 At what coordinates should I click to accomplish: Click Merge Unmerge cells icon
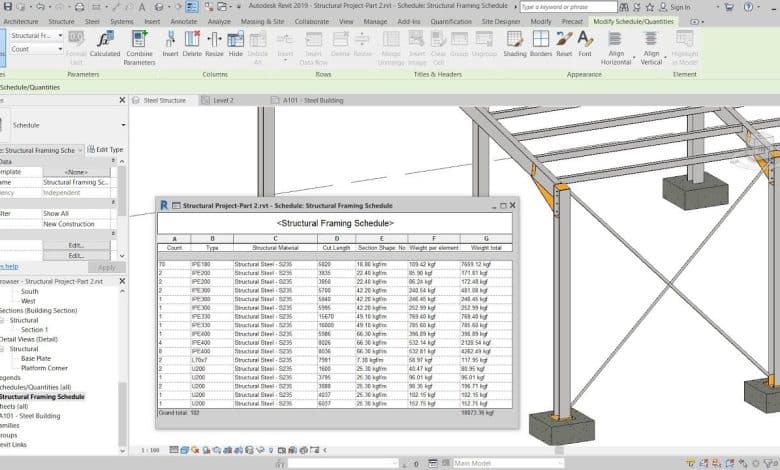point(391,39)
